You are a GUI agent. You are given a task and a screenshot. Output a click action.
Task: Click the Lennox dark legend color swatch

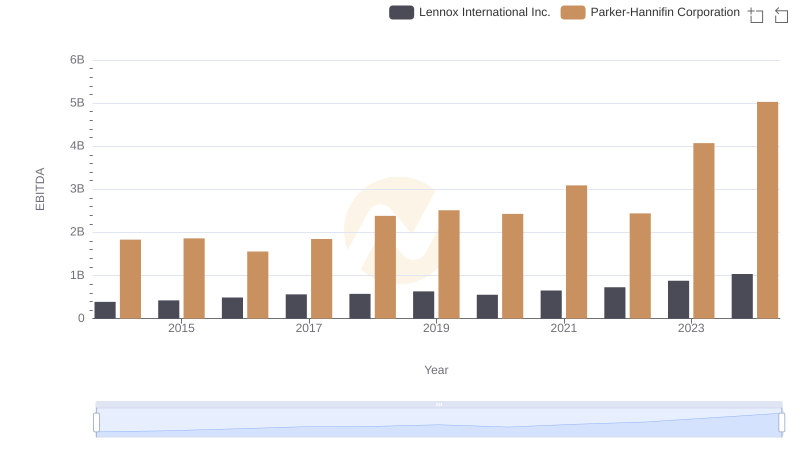[402, 12]
